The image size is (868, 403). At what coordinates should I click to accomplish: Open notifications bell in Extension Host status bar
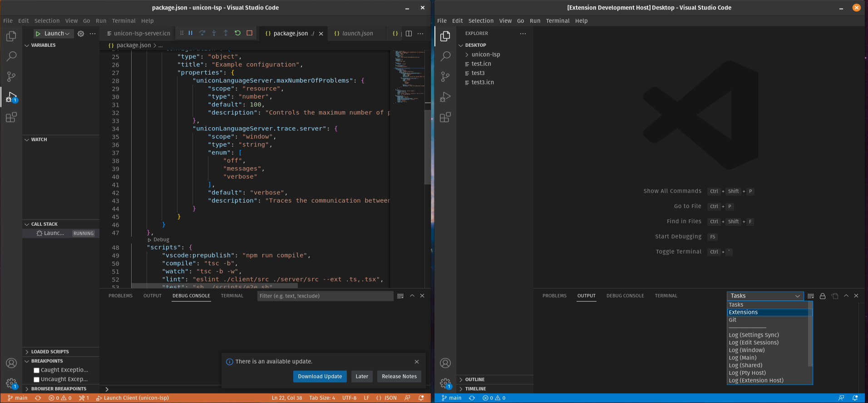[x=855, y=398]
